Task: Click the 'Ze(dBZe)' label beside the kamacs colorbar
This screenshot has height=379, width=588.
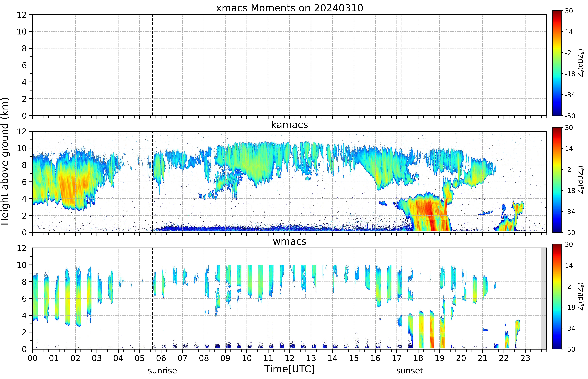Action: [x=581, y=180]
